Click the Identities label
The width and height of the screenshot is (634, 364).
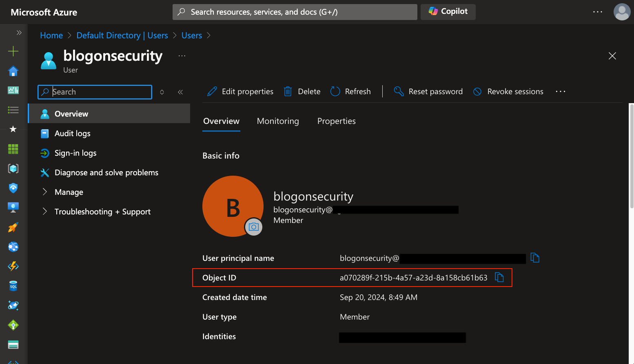(x=219, y=336)
